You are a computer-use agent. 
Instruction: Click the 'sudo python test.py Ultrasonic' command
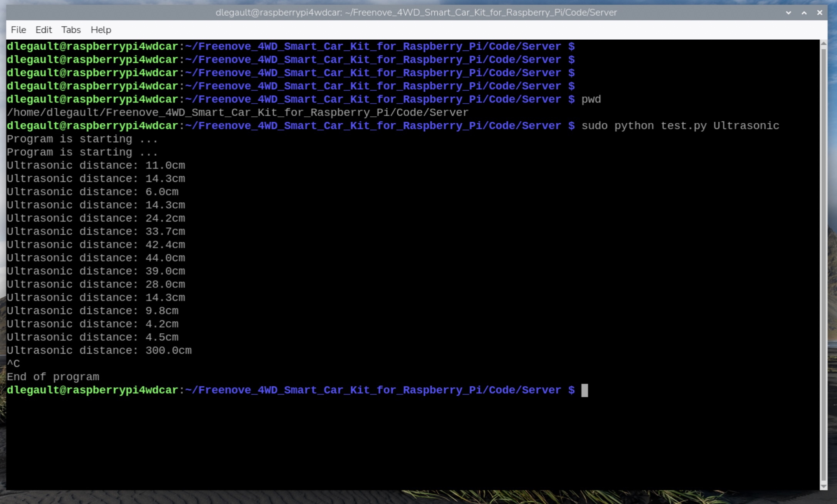tap(680, 126)
